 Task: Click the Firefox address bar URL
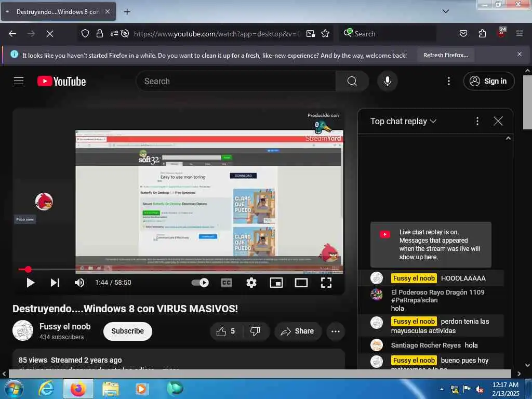tap(217, 34)
